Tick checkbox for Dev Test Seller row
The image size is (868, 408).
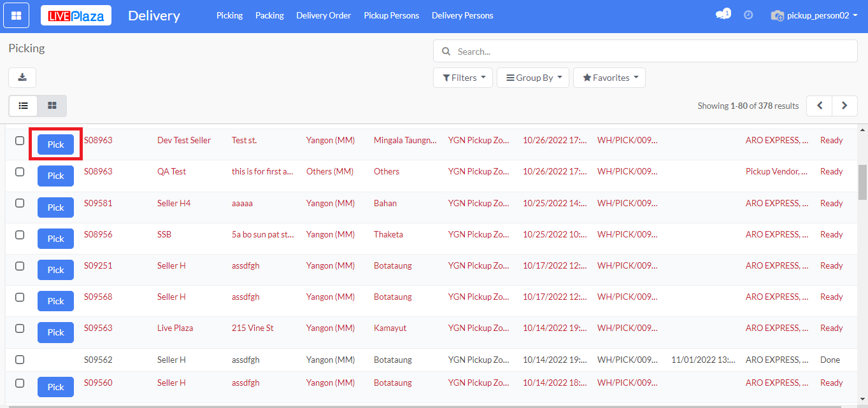(20, 141)
